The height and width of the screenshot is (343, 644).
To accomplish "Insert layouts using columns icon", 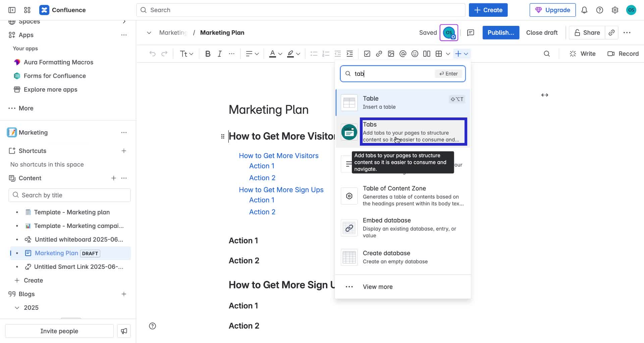I will click(427, 54).
